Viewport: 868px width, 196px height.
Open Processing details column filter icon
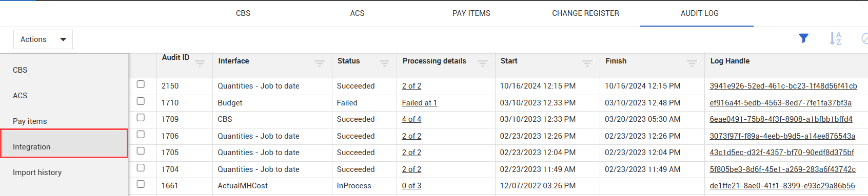click(x=483, y=63)
